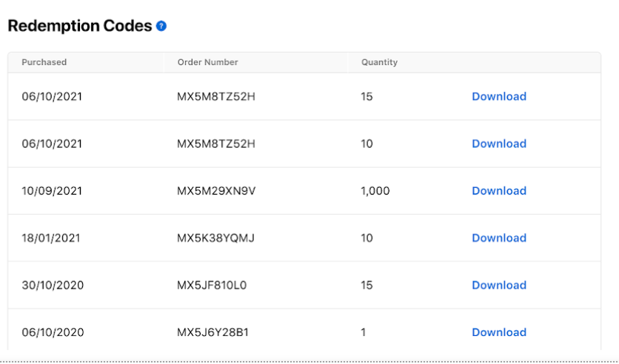
Task: Click the Purchased column header
Action: coord(44,62)
